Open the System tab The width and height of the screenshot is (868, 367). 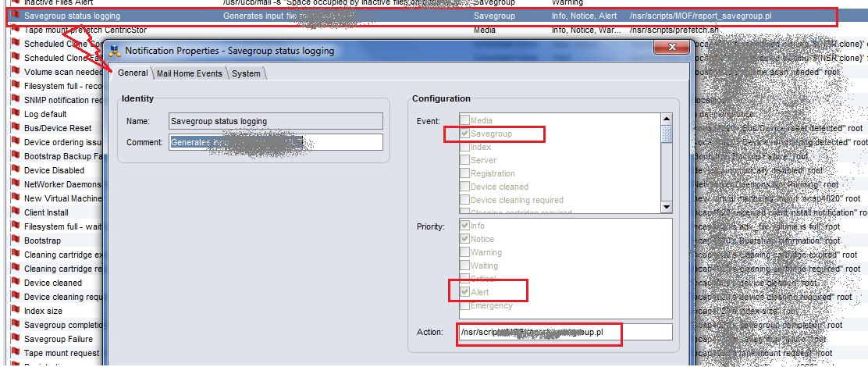pyautogui.click(x=246, y=73)
